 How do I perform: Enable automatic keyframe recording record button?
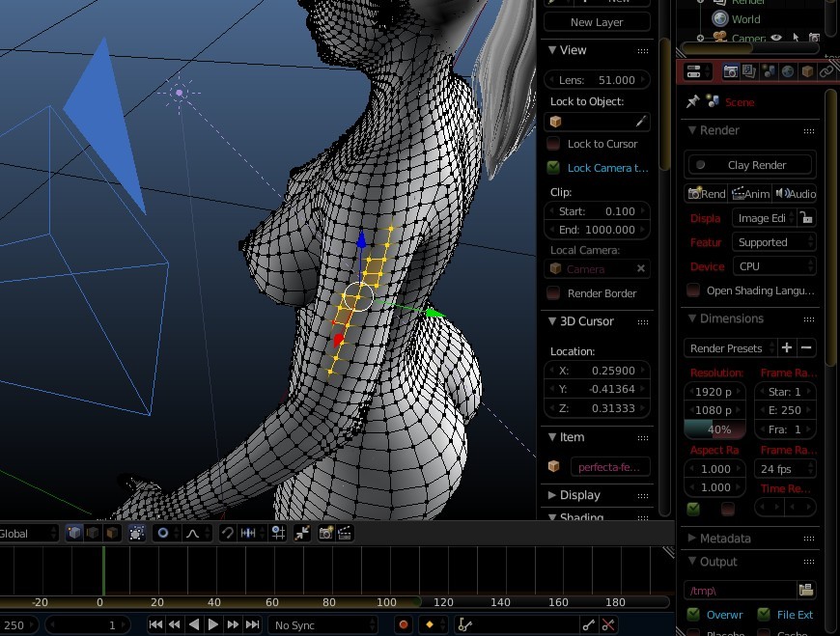tap(404, 624)
